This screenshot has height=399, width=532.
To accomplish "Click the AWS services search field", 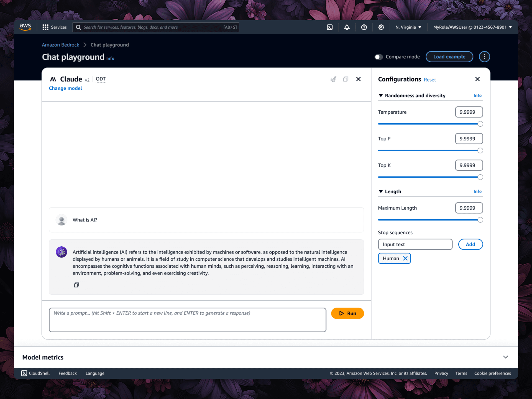I will (156, 27).
